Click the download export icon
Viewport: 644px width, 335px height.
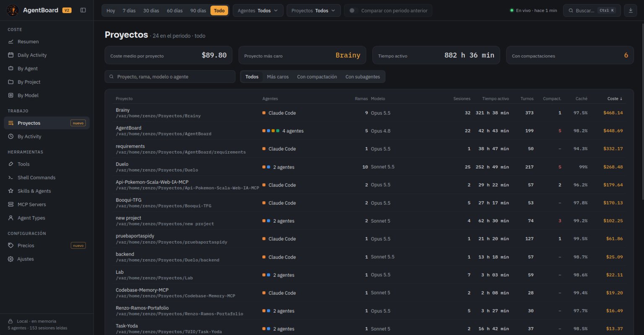click(x=631, y=10)
